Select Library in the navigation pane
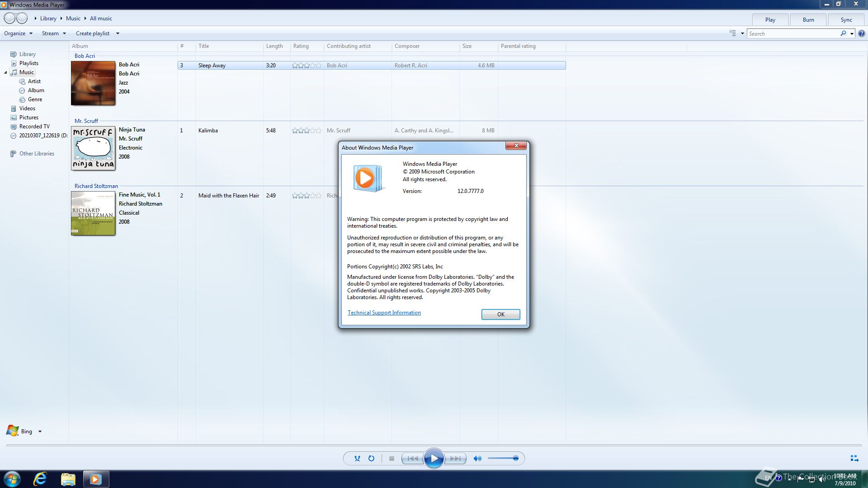Image resolution: width=868 pixels, height=488 pixels. [x=27, y=54]
